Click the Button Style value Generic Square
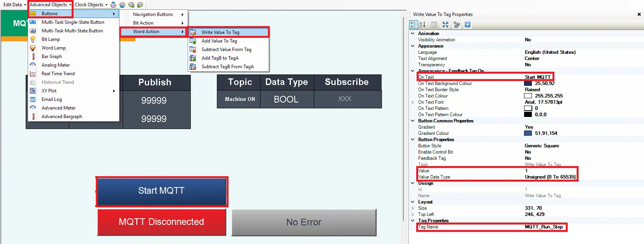Image resolution: width=644 pixels, height=244 pixels. [542, 146]
